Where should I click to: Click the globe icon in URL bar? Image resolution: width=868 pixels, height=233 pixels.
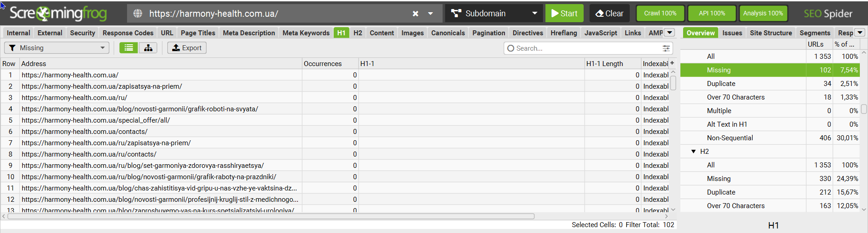138,14
